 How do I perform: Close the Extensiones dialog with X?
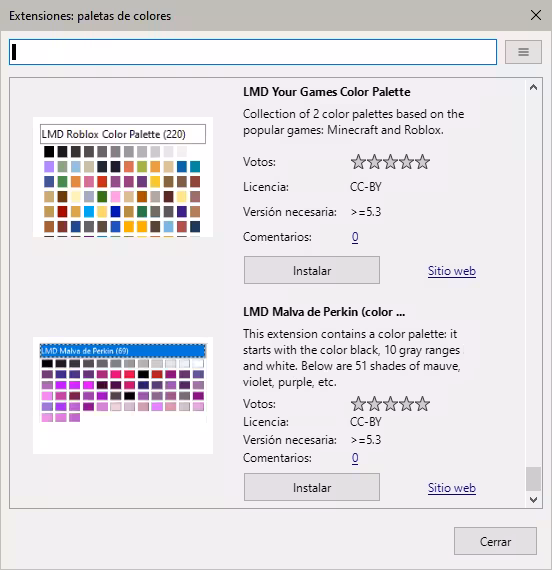pos(536,15)
